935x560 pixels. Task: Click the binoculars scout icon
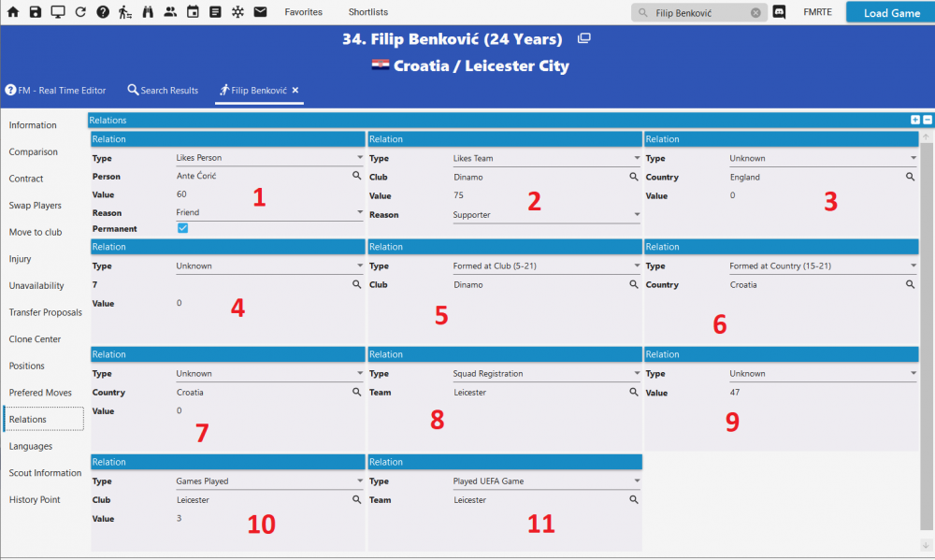coord(148,12)
